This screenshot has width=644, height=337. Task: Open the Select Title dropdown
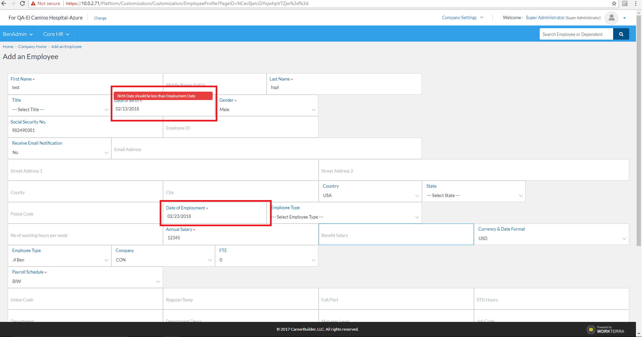point(60,110)
